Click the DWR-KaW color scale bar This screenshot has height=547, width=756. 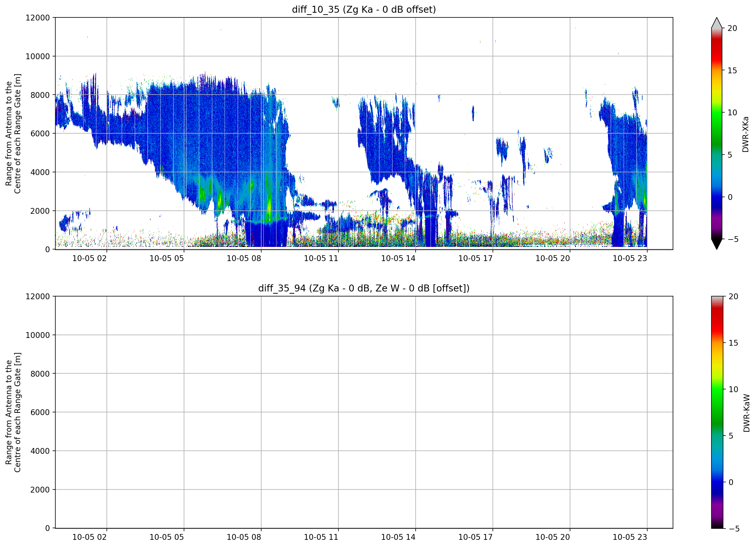717,412
